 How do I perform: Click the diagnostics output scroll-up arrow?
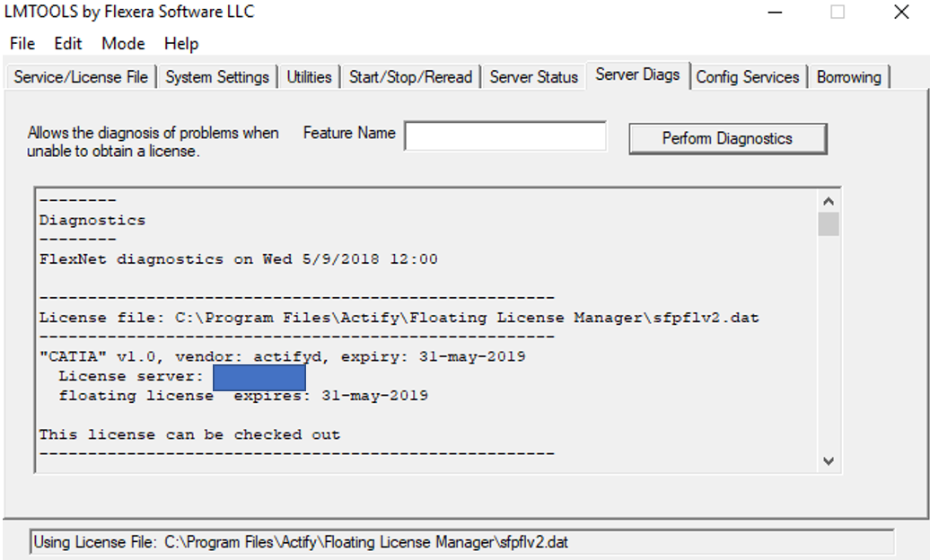click(x=829, y=202)
